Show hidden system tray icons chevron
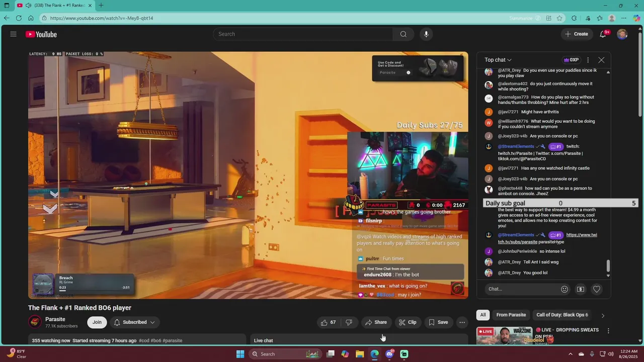 tap(571, 354)
